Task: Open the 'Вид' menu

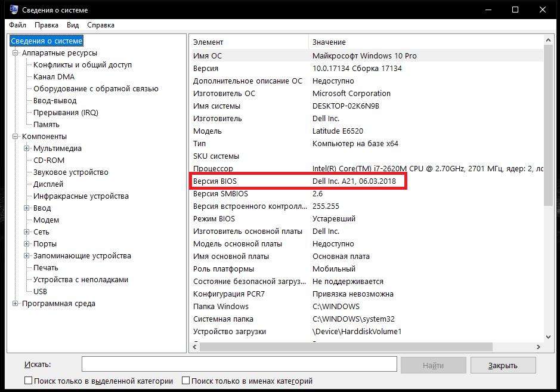Action: pyautogui.click(x=73, y=25)
